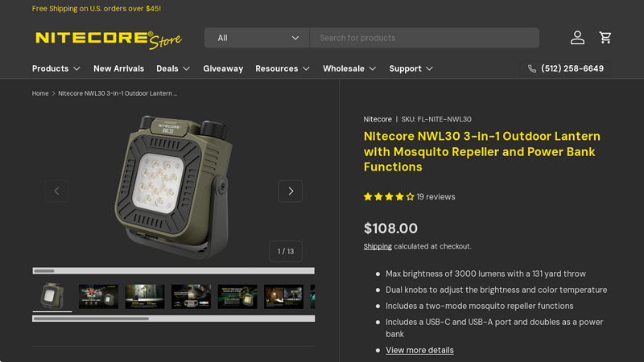Click View more details link
644x362 pixels.
tap(419, 350)
